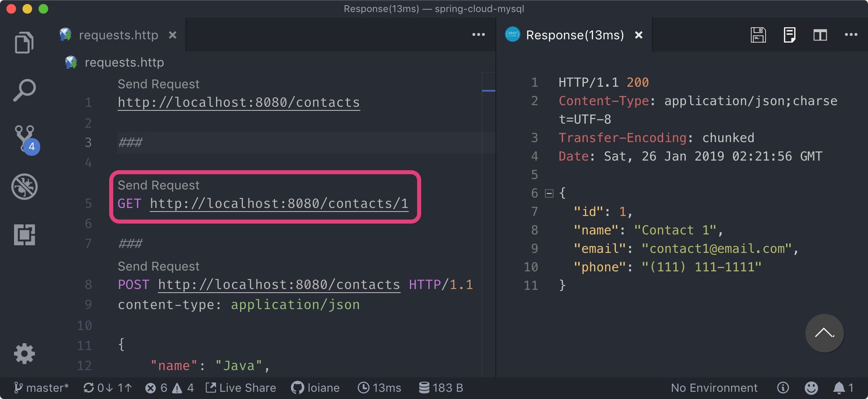Save the response using the floppy disk icon

758,35
